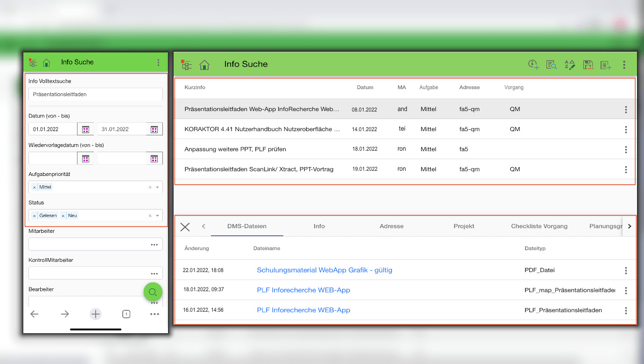Expand the Aufgabenpriorität dropdown arrow
The width and height of the screenshot is (644, 364).
tap(158, 187)
